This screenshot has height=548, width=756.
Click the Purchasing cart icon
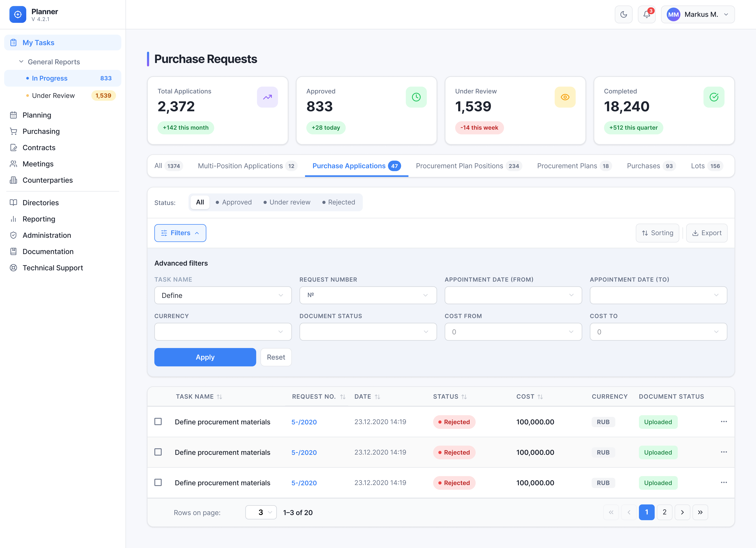[x=13, y=131]
